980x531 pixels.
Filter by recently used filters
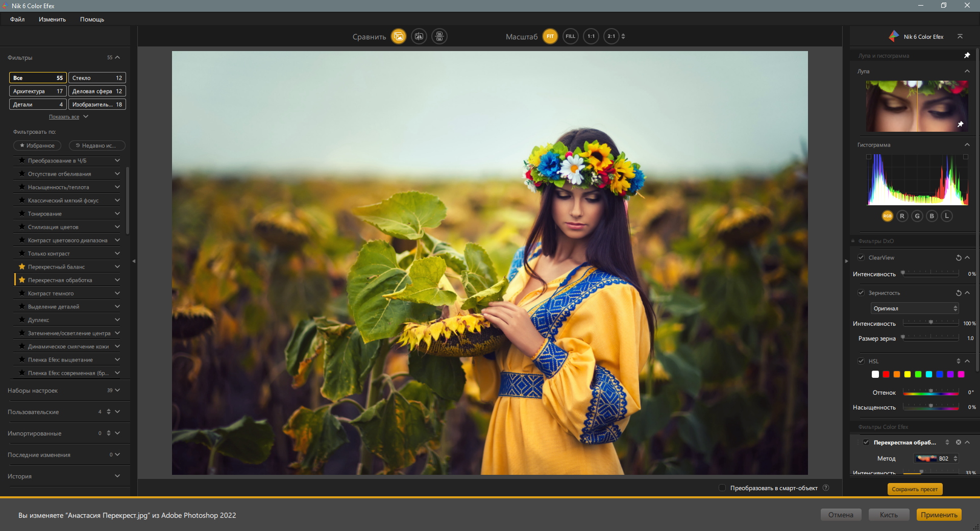(97, 146)
